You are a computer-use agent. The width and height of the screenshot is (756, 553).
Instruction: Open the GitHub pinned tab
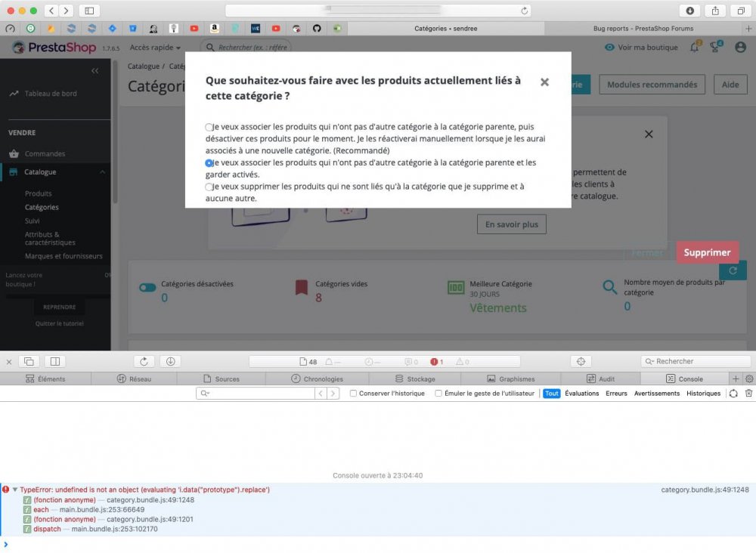click(x=317, y=29)
